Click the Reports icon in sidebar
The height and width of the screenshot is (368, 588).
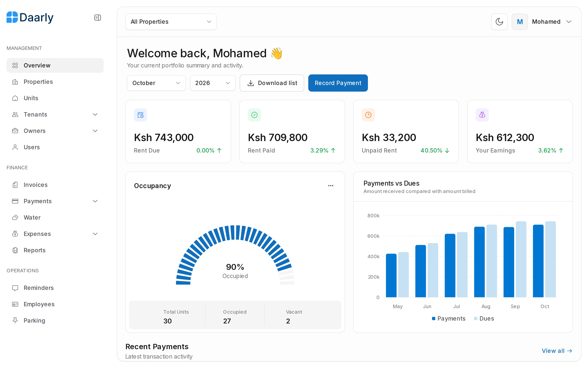pyautogui.click(x=15, y=250)
